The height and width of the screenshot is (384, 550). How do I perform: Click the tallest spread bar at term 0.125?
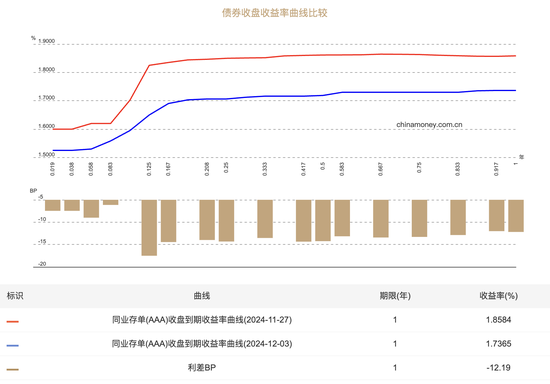[149, 228]
